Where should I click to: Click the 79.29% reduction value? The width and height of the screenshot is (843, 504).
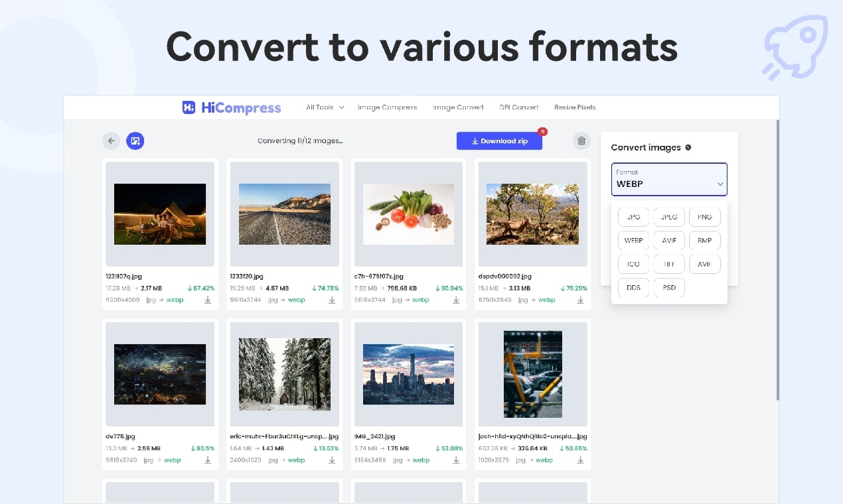tap(574, 288)
